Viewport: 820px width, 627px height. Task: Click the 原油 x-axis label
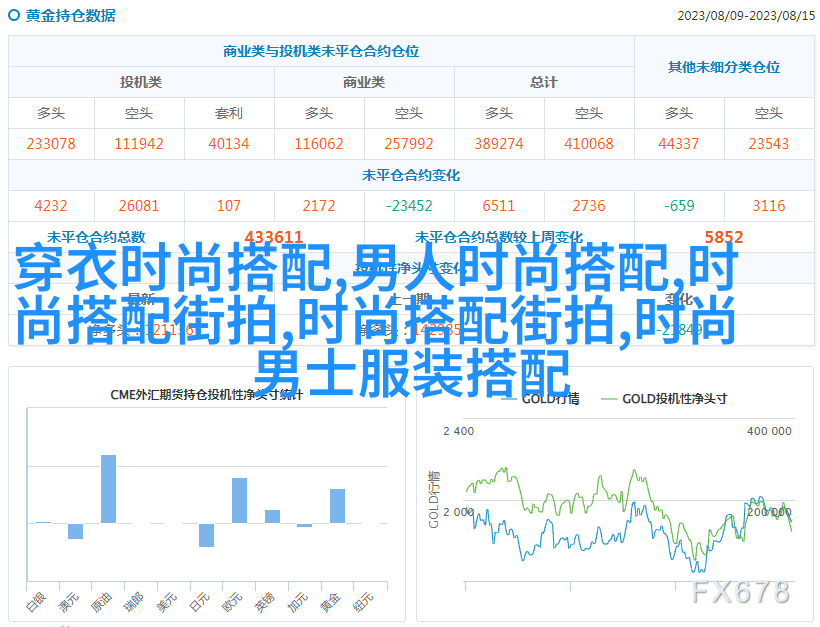[x=101, y=602]
